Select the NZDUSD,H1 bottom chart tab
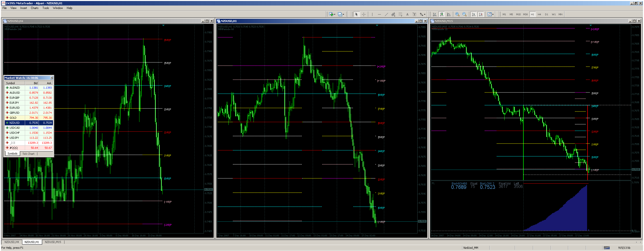The image size is (644, 251). point(32,242)
